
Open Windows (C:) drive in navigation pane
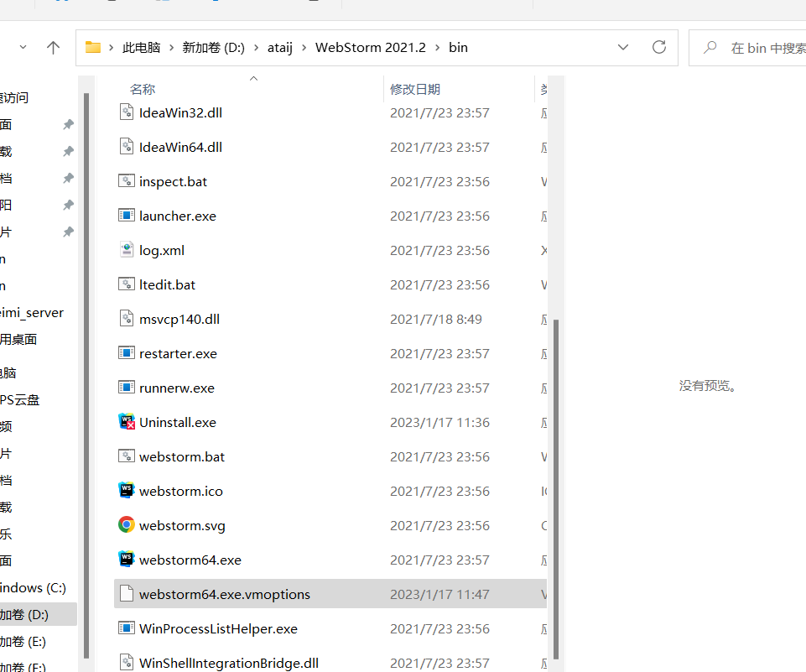point(33,587)
